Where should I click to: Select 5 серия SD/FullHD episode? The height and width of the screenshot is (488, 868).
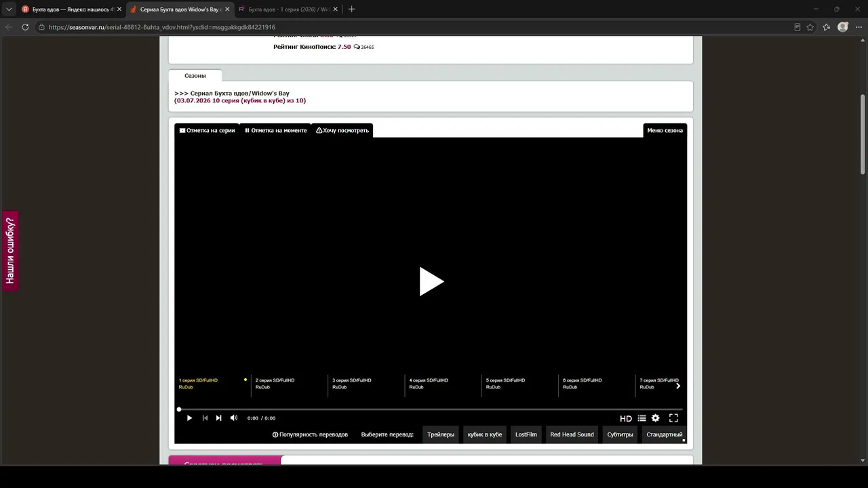[519, 384]
